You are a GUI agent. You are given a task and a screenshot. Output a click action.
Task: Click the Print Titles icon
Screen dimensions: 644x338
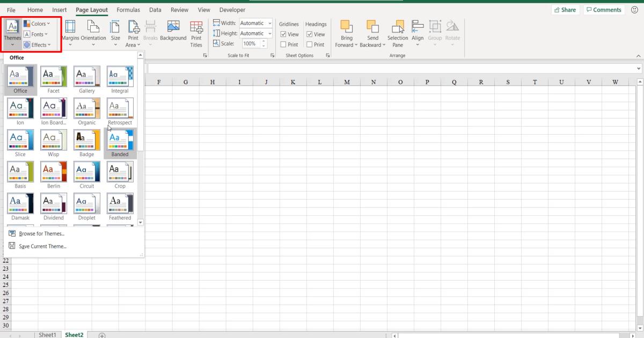tap(196, 32)
